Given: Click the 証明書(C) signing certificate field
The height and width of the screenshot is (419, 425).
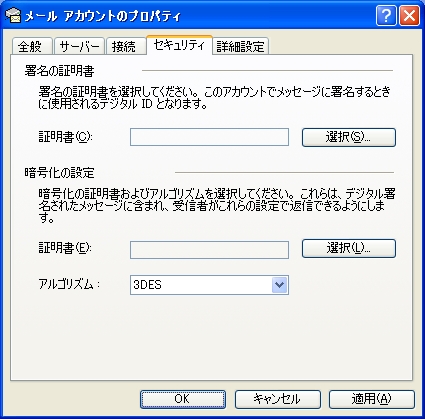Looking at the screenshot, I should click(x=209, y=137).
